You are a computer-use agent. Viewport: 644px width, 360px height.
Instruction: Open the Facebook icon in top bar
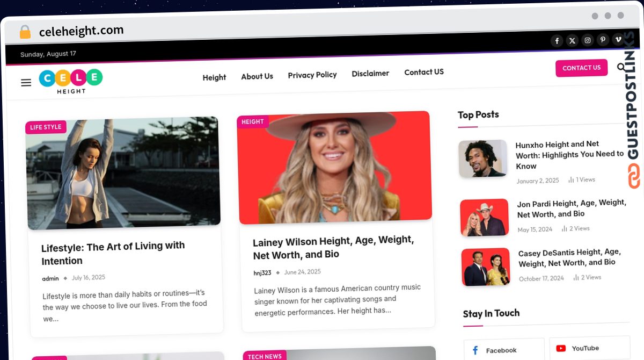click(x=557, y=41)
